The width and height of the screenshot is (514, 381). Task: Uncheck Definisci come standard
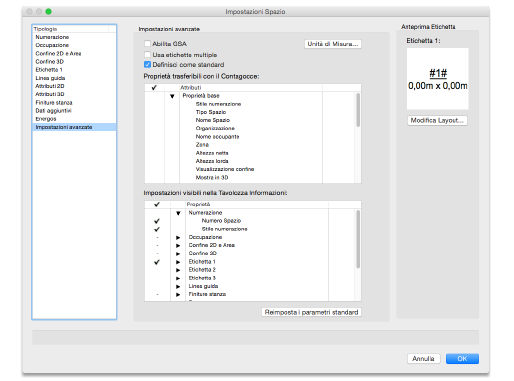point(147,64)
